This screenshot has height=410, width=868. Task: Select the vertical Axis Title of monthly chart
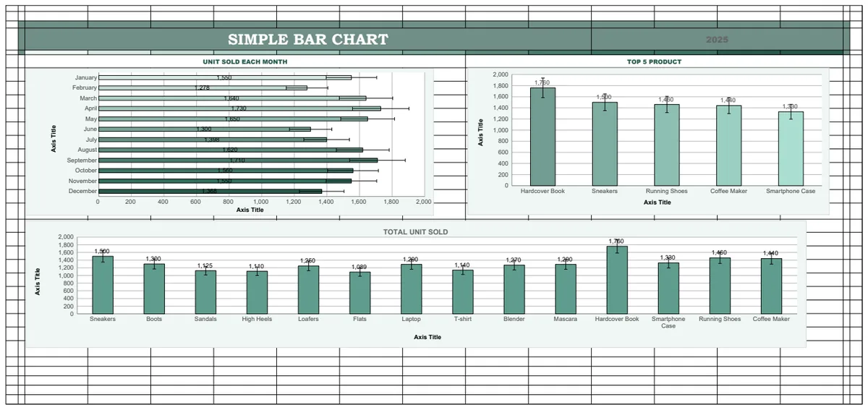(x=54, y=139)
